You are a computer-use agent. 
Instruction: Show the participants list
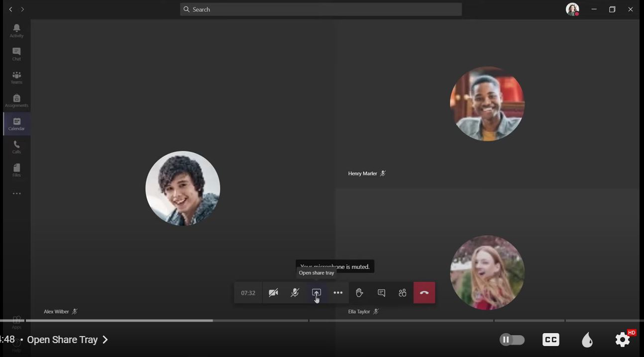pos(402,293)
